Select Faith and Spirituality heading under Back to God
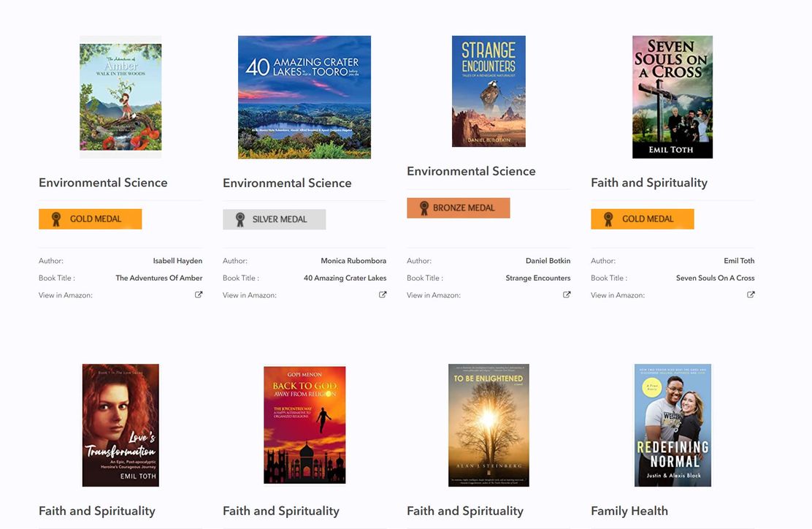The height and width of the screenshot is (529, 812). [x=280, y=511]
